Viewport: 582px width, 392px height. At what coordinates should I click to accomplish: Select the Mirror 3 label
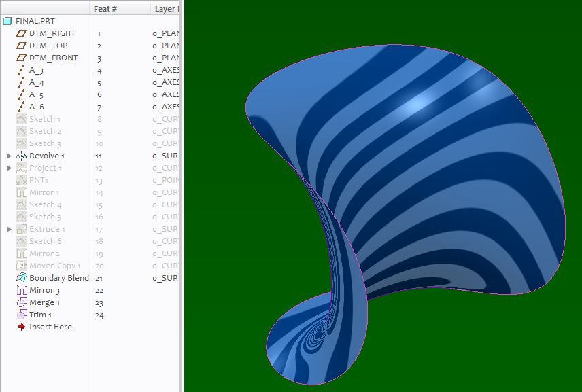[x=44, y=290]
